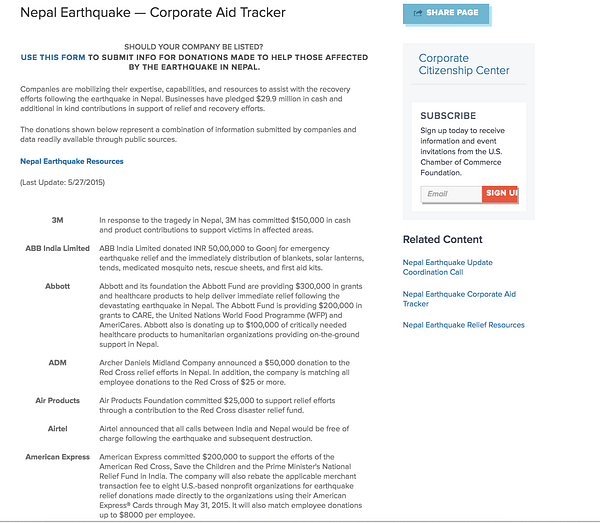Click the Airtel company name

point(57,429)
